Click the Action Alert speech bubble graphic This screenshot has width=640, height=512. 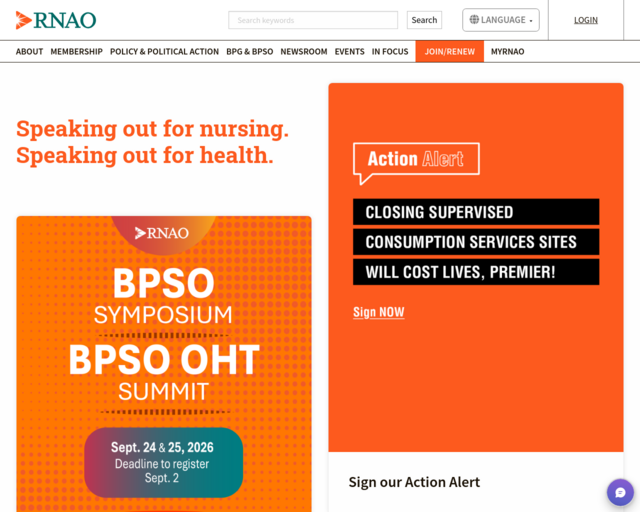(x=416, y=163)
